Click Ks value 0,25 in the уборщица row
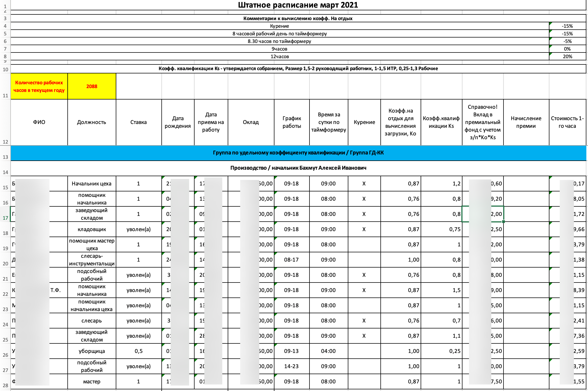This screenshot has height=391, width=588. click(442, 351)
